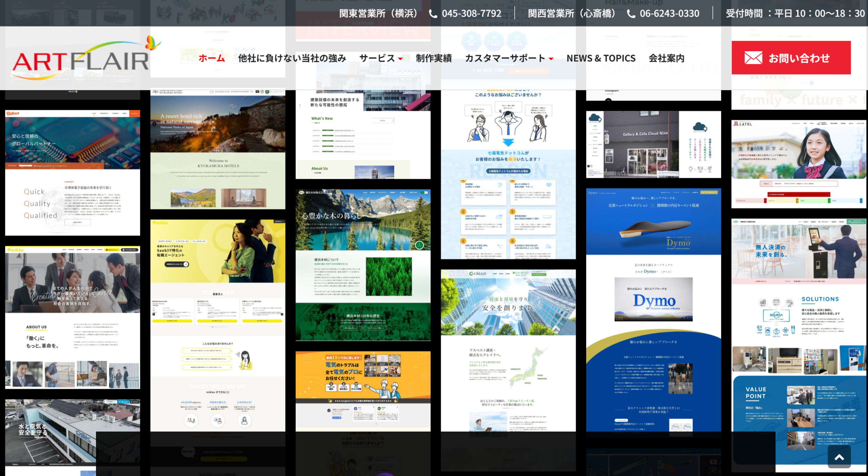
Task: Open the ホーム menu item
Action: [x=212, y=58]
